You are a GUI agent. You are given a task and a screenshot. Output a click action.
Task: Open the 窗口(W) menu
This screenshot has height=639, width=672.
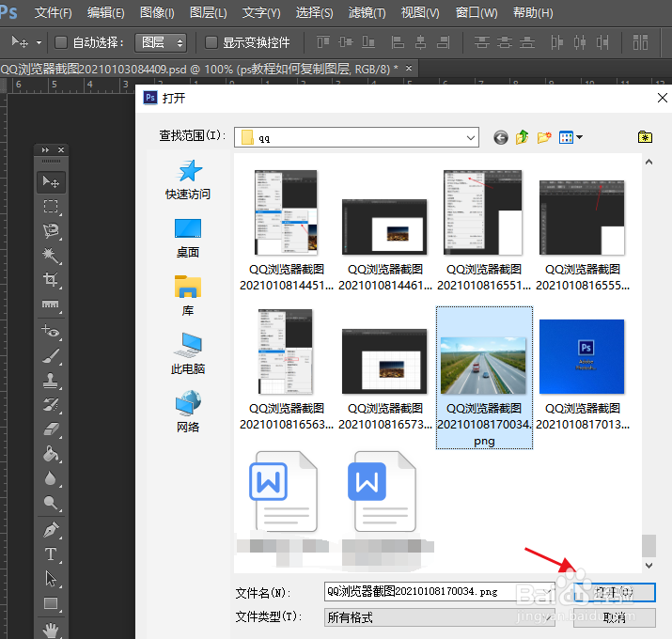[x=477, y=13]
